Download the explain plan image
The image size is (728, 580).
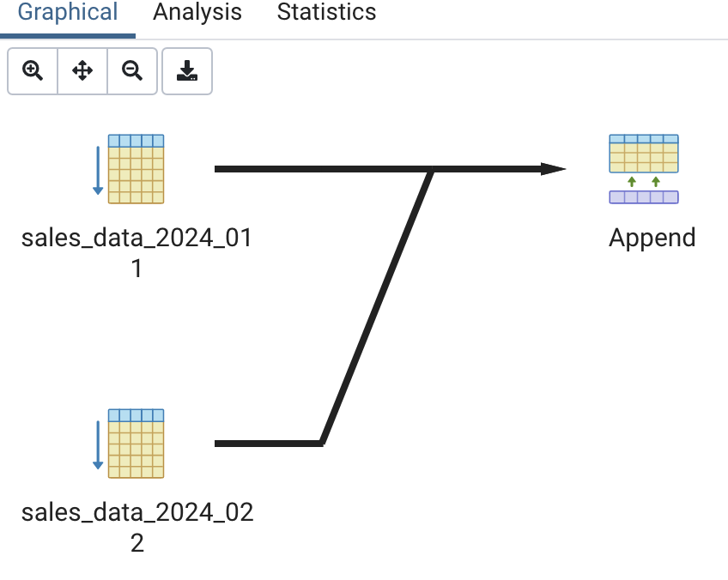186,71
